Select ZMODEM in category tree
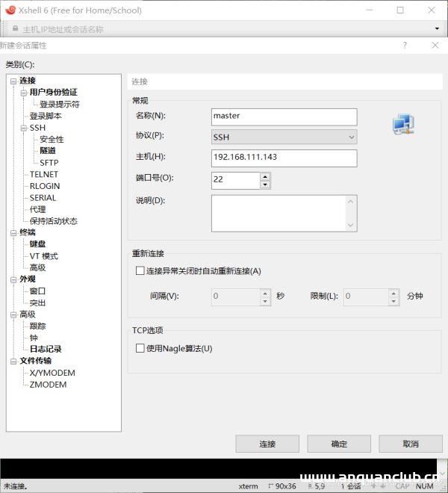Image resolution: width=448 pixels, height=493 pixels. (48, 385)
